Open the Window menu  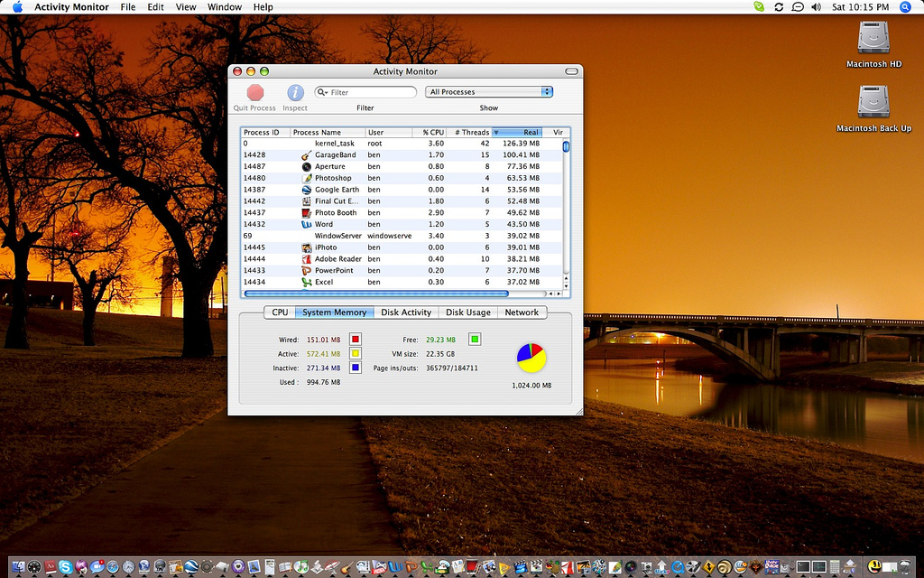pos(225,7)
